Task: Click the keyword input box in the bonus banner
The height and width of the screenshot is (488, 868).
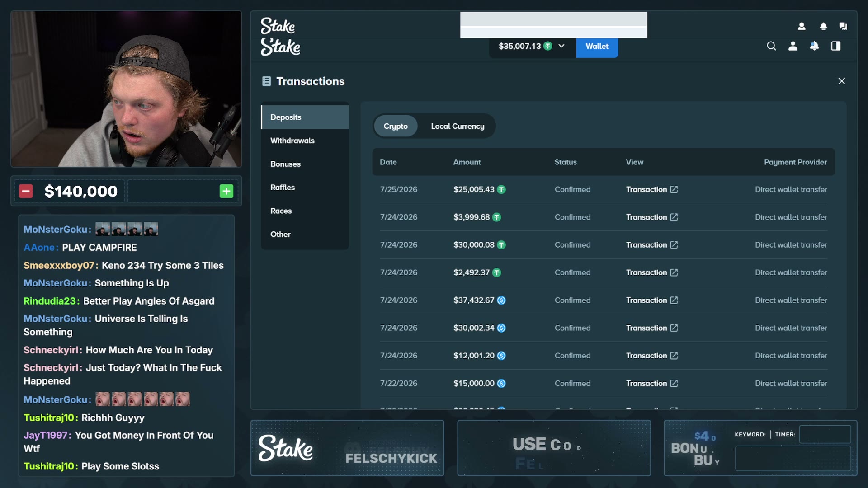Action: coord(793,458)
